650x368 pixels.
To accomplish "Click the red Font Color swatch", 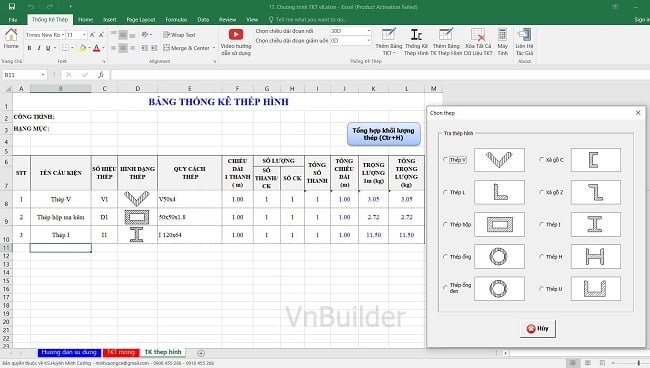I will pyautogui.click(x=97, y=48).
